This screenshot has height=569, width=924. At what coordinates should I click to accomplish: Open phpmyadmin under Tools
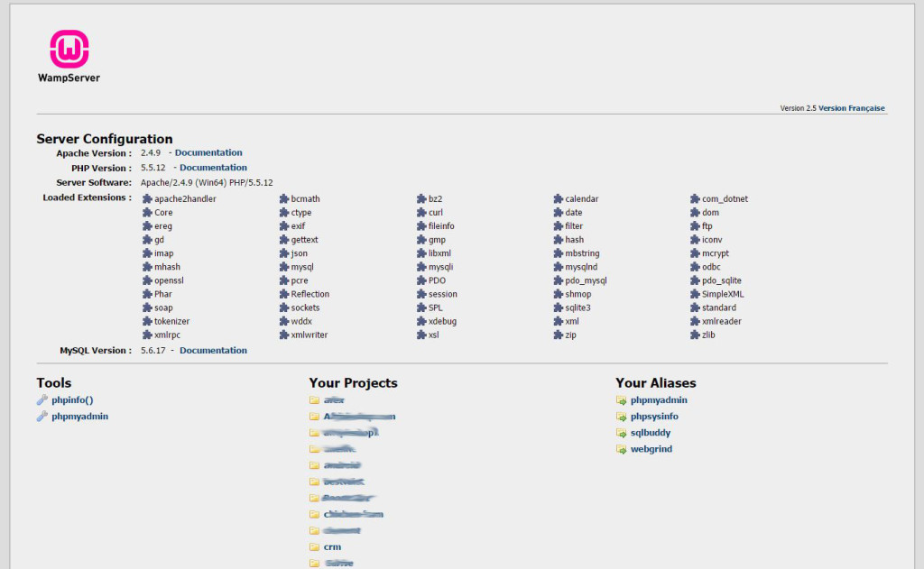[x=79, y=417]
